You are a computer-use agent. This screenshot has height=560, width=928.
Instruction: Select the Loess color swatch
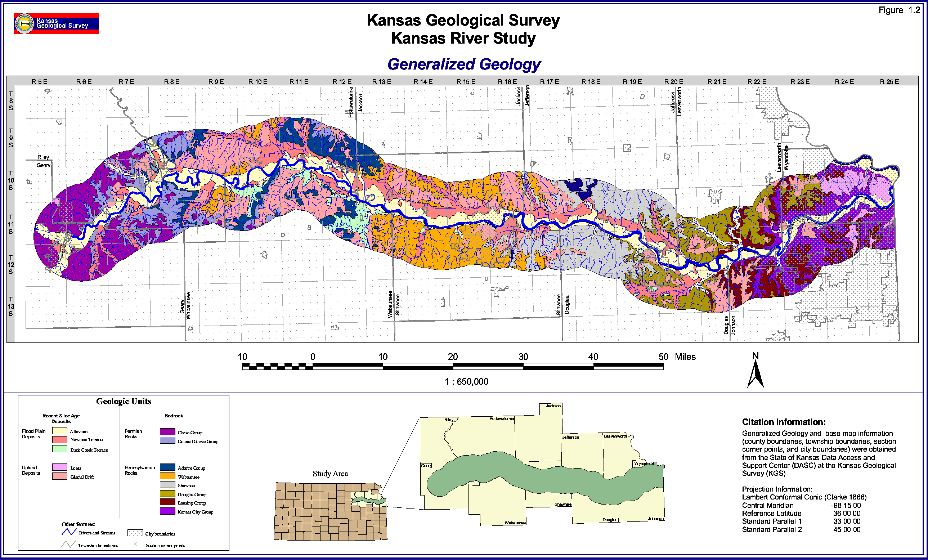[x=59, y=467]
